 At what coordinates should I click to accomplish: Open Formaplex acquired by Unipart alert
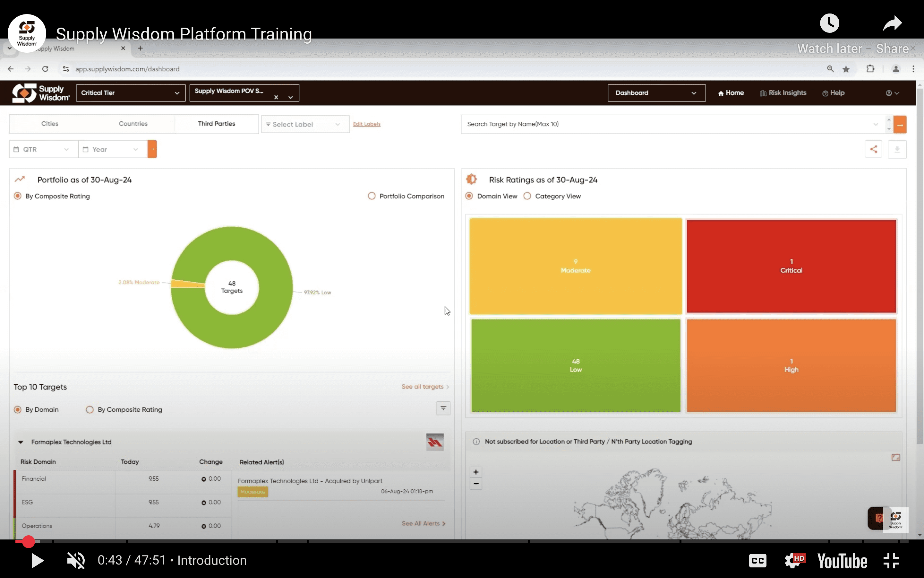point(310,481)
